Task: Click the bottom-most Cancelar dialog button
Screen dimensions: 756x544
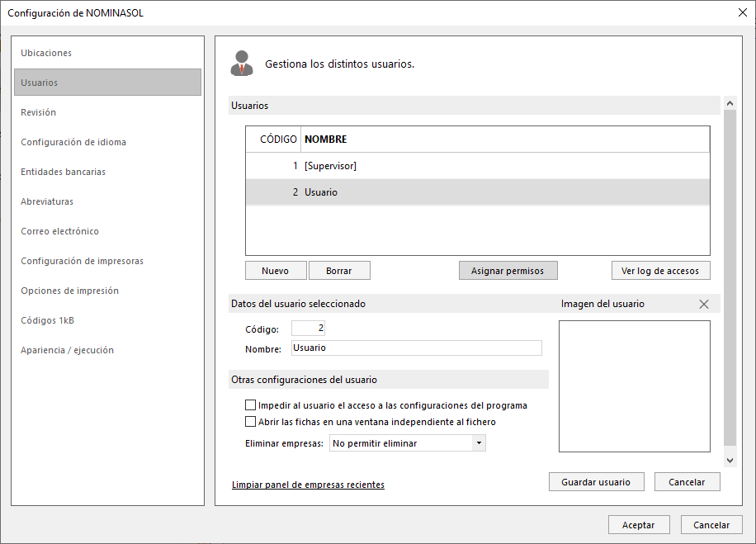Action: [x=711, y=525]
